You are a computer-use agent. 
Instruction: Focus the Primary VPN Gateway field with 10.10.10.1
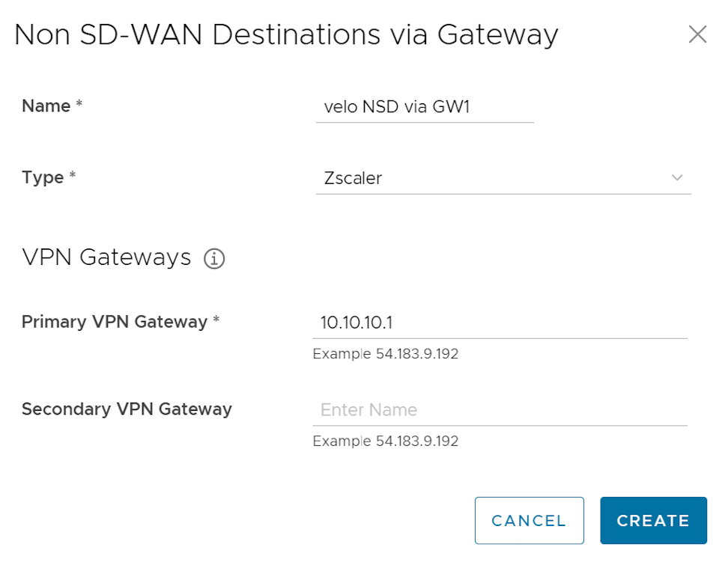click(500, 323)
